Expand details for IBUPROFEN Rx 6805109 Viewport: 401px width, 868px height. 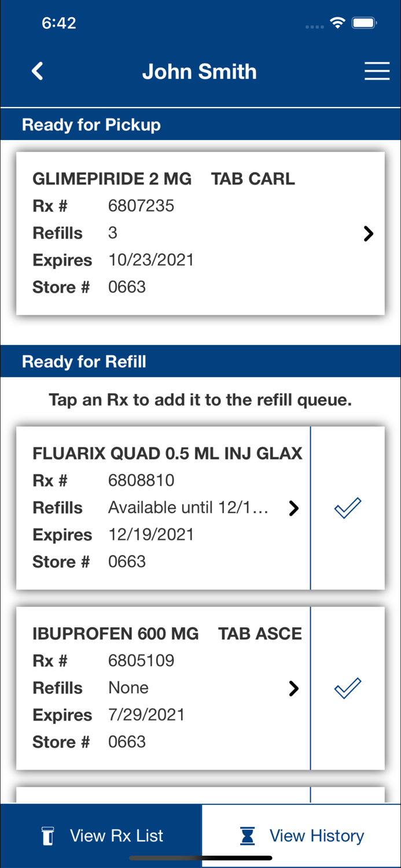(x=294, y=688)
